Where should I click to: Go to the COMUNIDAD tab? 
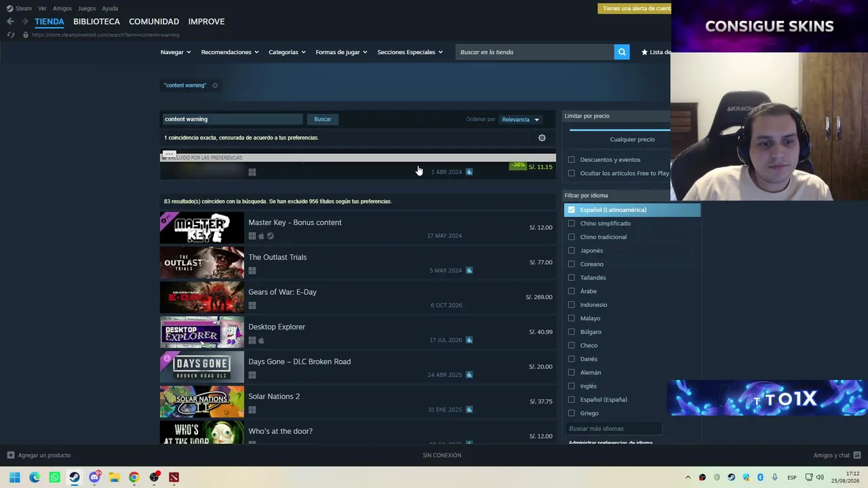[x=154, y=22]
